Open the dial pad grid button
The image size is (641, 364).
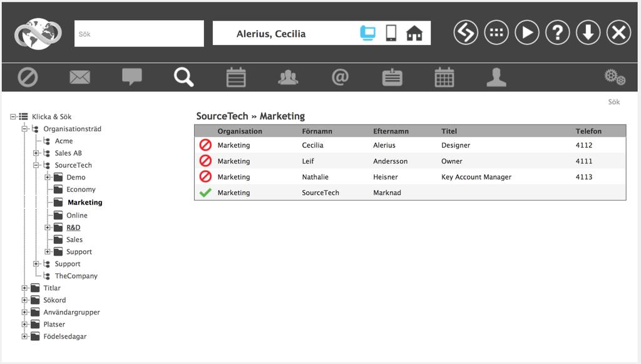[496, 33]
